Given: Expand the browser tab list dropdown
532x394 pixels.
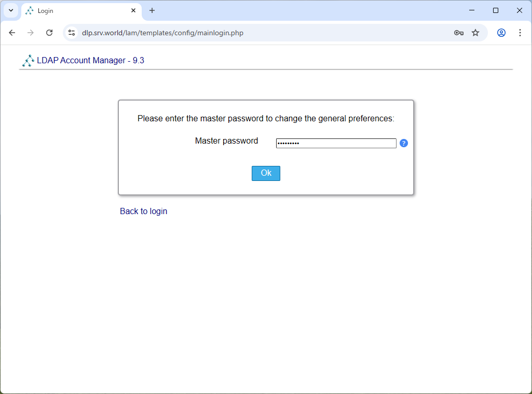Looking at the screenshot, I should [x=11, y=10].
